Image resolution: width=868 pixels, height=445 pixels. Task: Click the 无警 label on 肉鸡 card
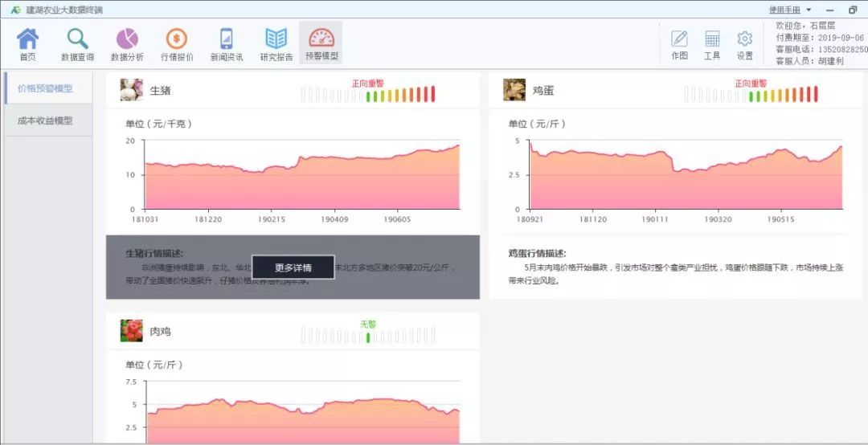click(368, 325)
